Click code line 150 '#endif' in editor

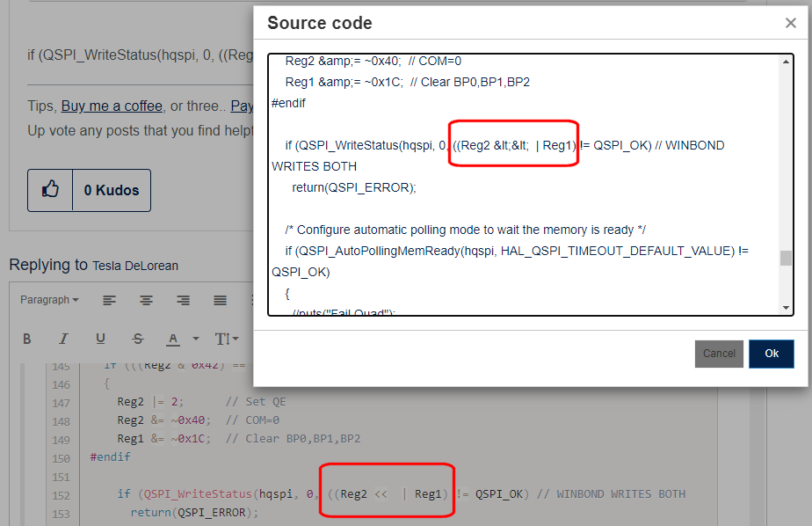[x=111, y=457]
